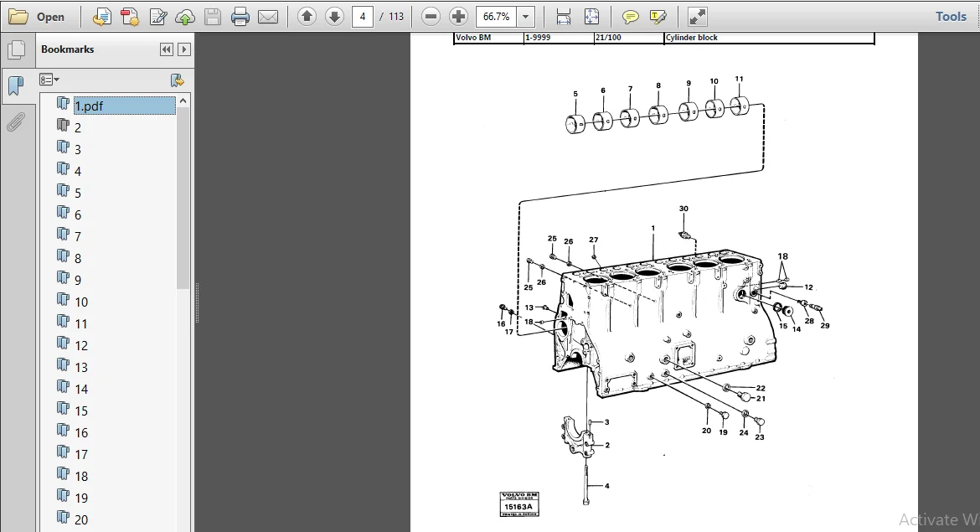
Task: Click the fit width scrolling icon
Action: tap(563, 17)
